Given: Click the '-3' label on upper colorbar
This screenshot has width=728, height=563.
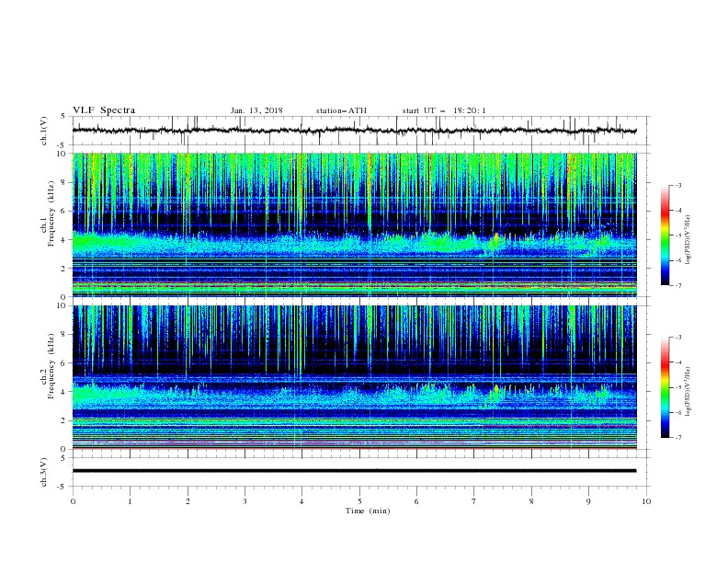Looking at the screenshot, I should 677,185.
